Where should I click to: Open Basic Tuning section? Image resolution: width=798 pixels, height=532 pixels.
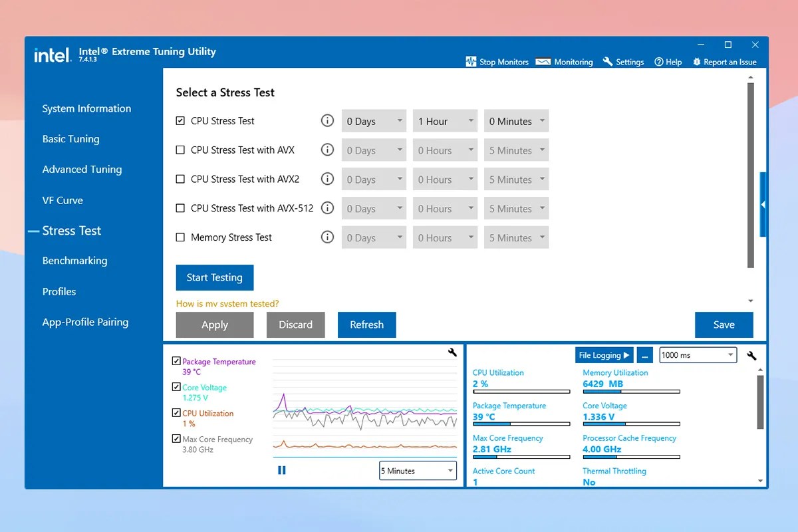point(70,139)
